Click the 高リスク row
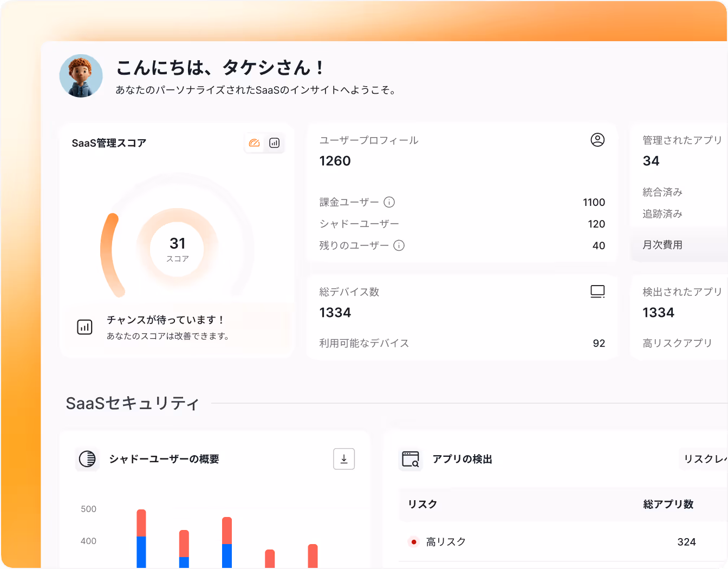The width and height of the screenshot is (728, 569). (x=563, y=542)
